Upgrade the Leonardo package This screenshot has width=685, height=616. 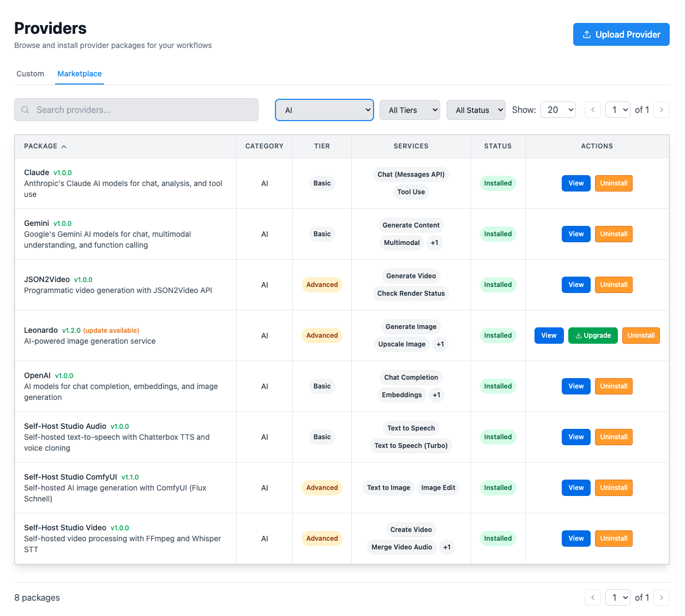[593, 336]
